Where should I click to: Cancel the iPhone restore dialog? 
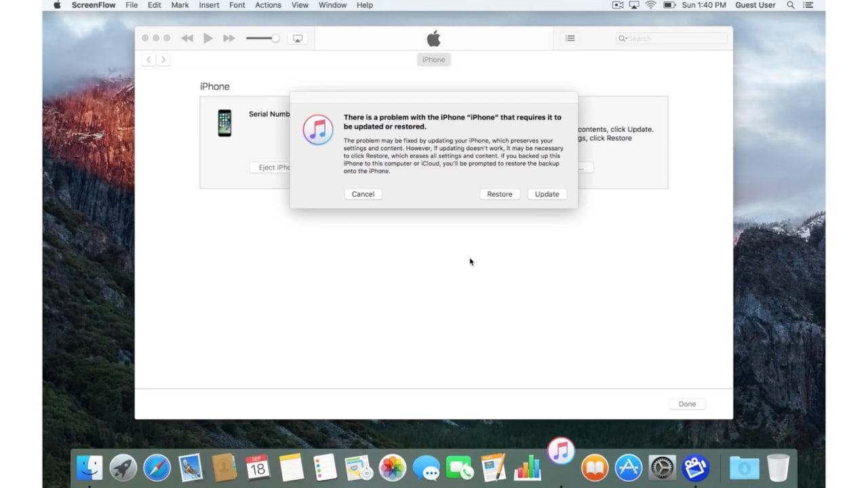(363, 194)
